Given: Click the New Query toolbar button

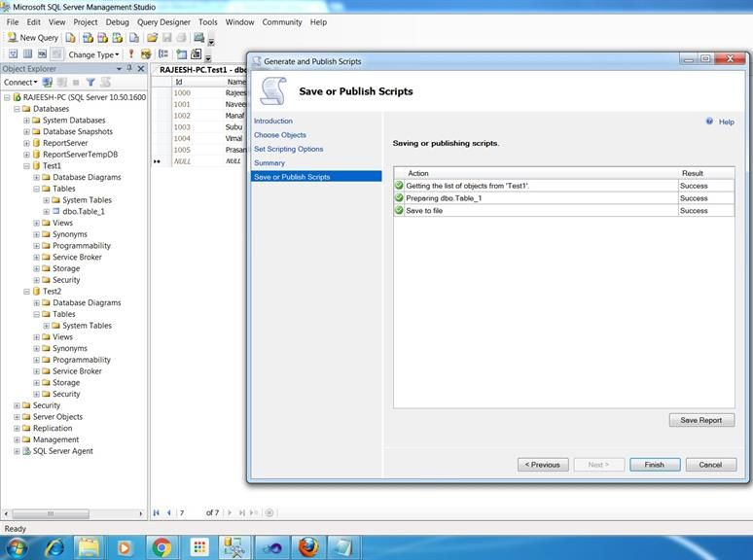Looking at the screenshot, I should 33,37.
